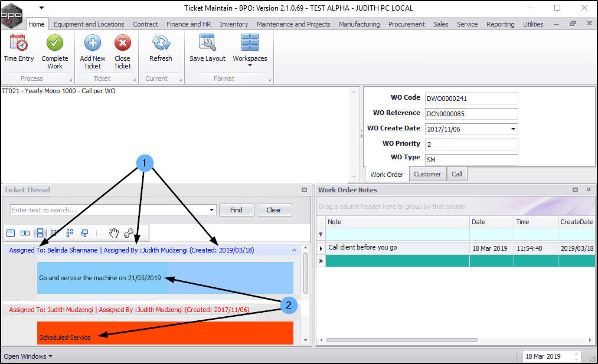This screenshot has height=364, width=598.
Task: Click the BPO application logo
Action: 11,15
